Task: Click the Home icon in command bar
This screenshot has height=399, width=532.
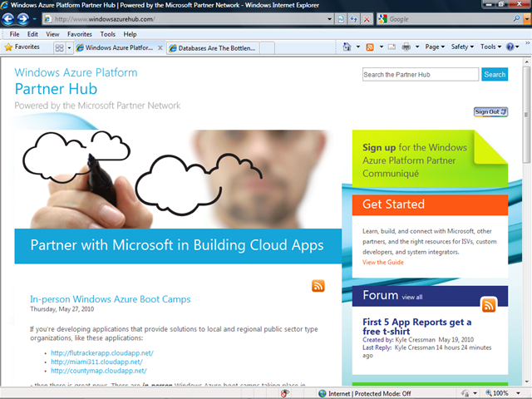Action: pyautogui.click(x=347, y=47)
